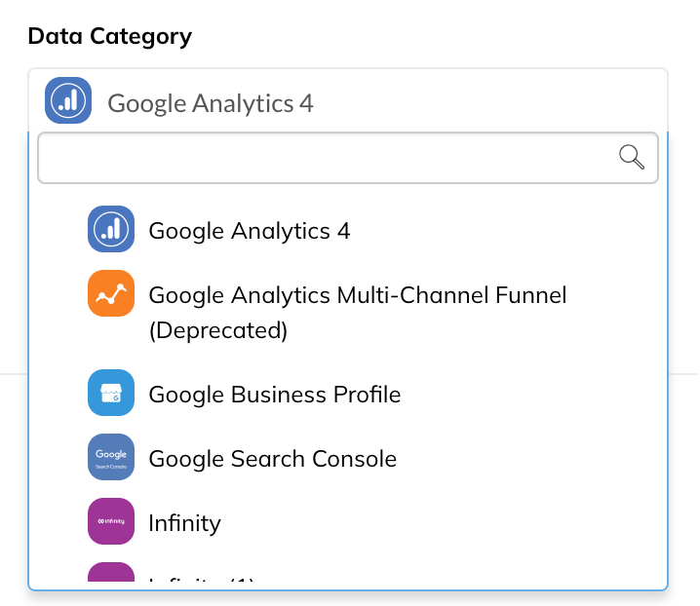Click the orange Multi-Channel Funnel icon
Screen dimensions: 700x606
[x=111, y=293]
